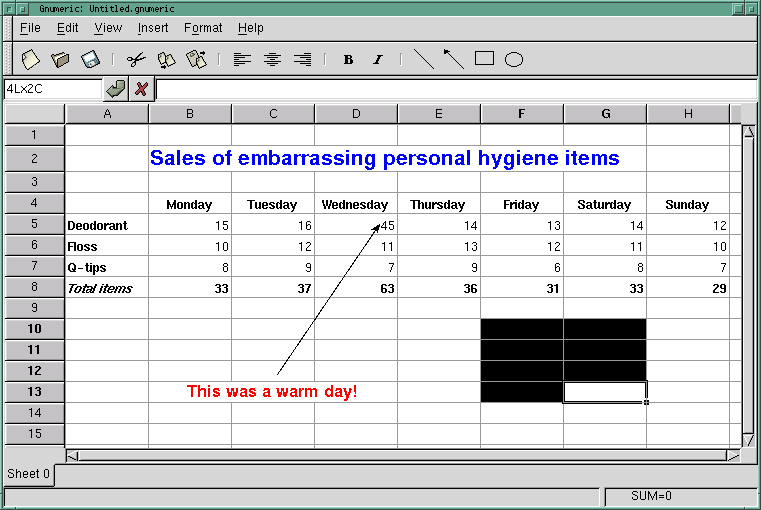Toggle italic formatting

[378, 59]
